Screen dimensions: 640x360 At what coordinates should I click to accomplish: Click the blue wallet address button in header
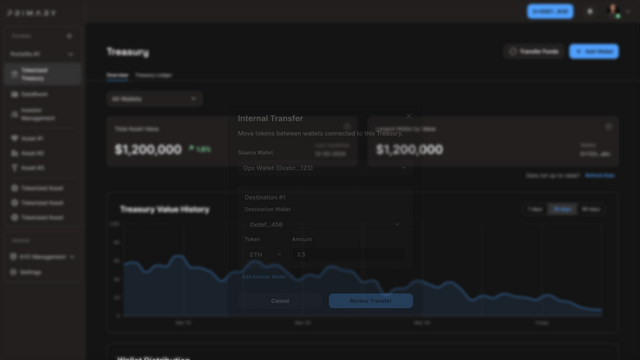pos(550,11)
